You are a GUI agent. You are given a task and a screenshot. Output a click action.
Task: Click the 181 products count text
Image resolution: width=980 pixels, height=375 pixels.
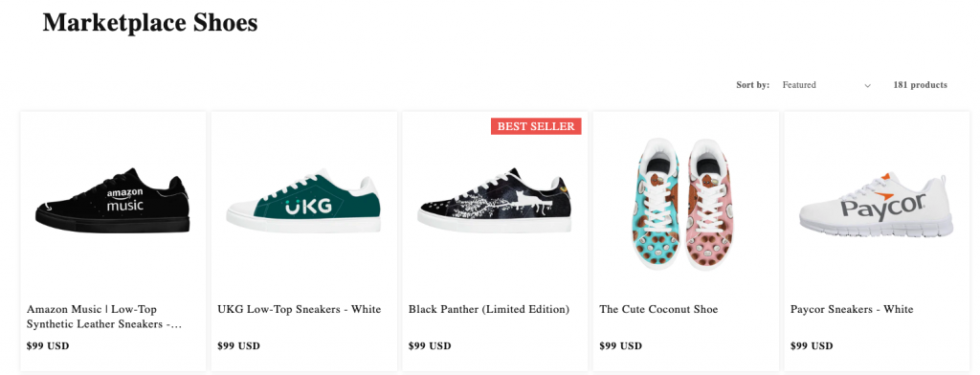point(920,85)
